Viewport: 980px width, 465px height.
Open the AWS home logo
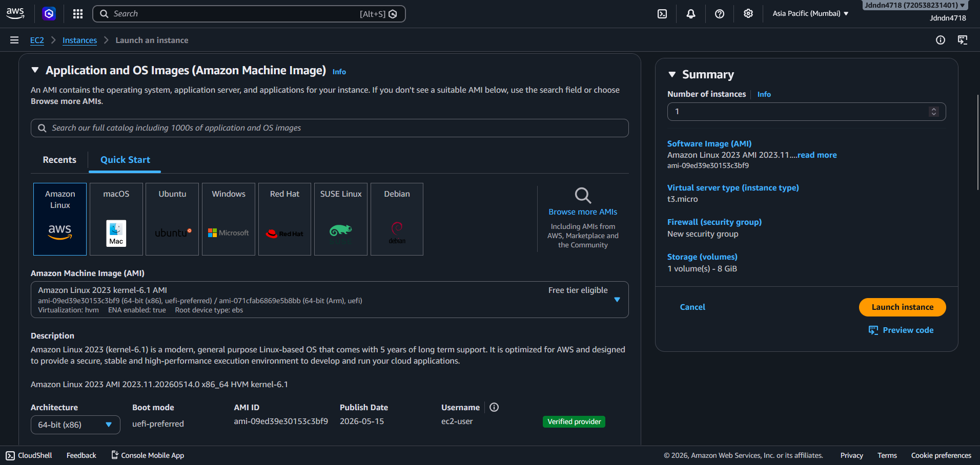pyautogui.click(x=15, y=14)
